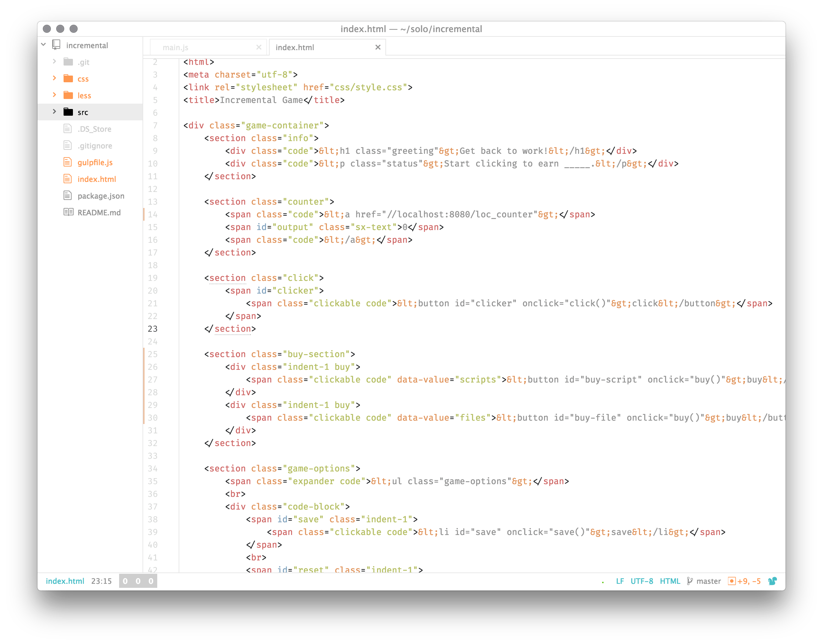823x644 pixels.
Task: Close the main.js tab
Action: [259, 47]
